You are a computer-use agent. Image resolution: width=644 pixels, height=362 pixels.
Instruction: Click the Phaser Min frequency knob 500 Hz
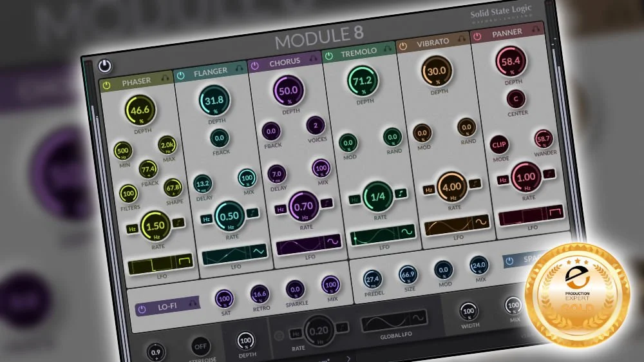pyautogui.click(x=123, y=151)
